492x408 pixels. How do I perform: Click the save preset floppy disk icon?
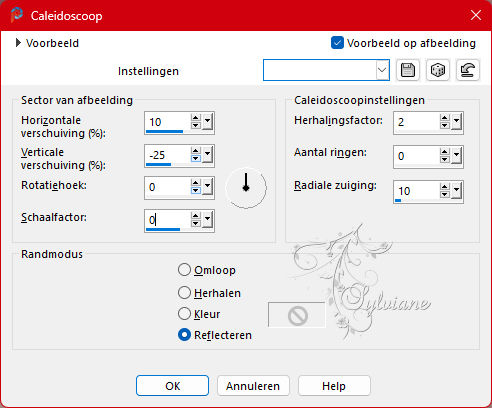click(x=408, y=70)
